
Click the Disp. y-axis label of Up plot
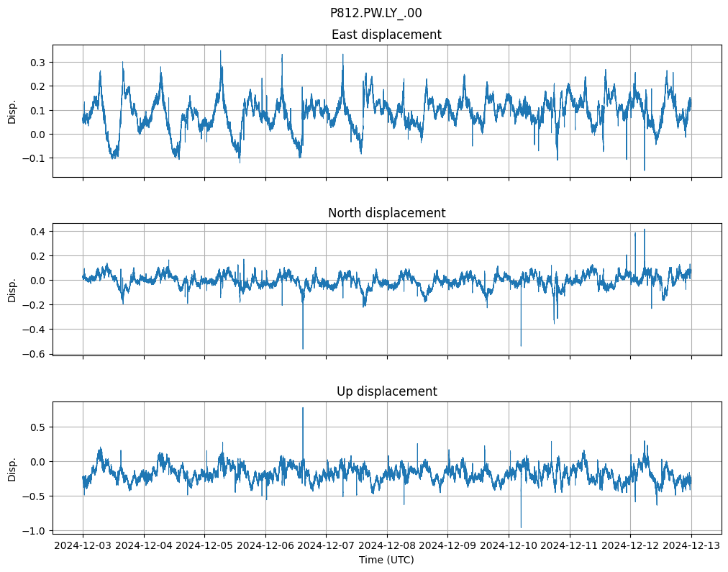[x=12, y=467]
